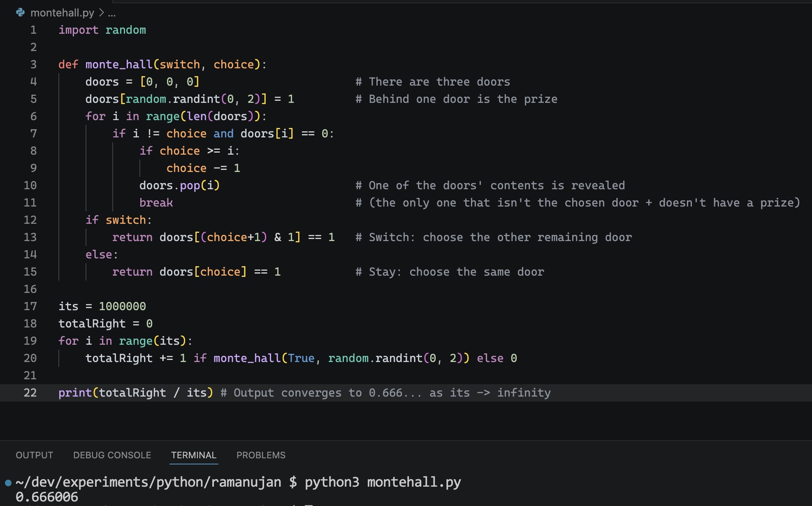Viewport: 812px width, 506px height.
Task: Click the 1000000 value assigned to its
Action: tap(122, 306)
